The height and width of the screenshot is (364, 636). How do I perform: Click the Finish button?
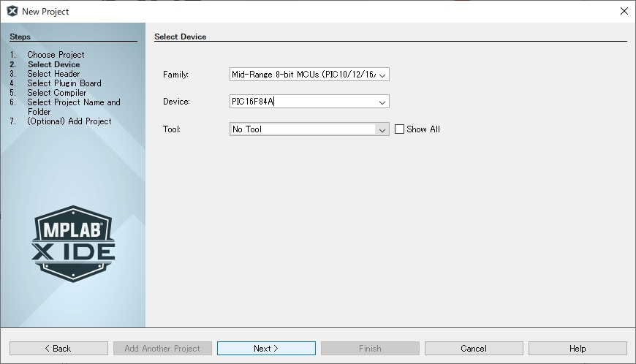point(370,349)
